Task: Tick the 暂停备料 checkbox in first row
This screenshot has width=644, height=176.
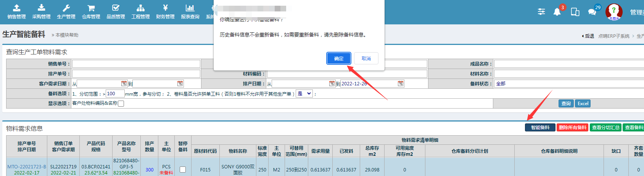Action: (183, 170)
